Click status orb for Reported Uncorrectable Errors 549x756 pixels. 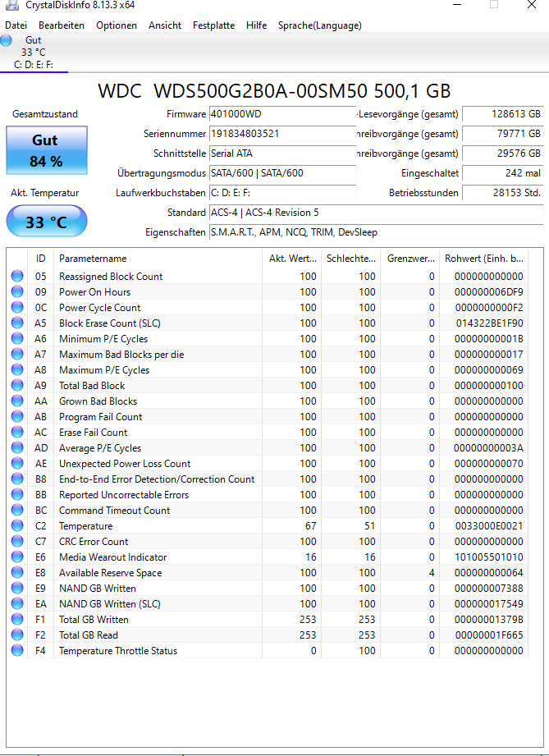17,494
